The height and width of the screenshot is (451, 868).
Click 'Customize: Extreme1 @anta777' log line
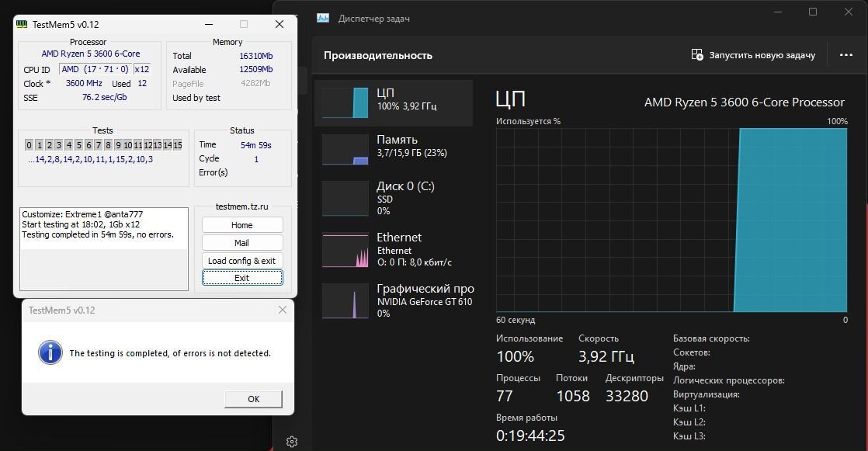click(x=82, y=214)
